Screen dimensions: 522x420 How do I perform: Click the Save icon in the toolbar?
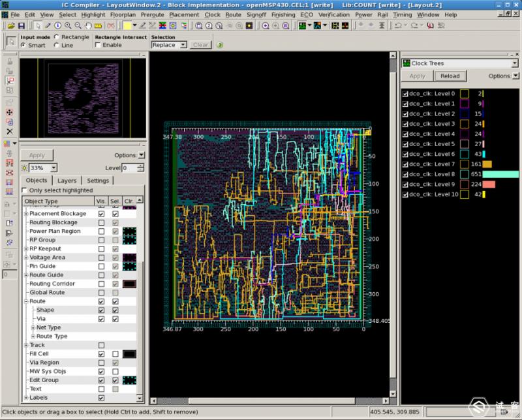tap(21, 25)
